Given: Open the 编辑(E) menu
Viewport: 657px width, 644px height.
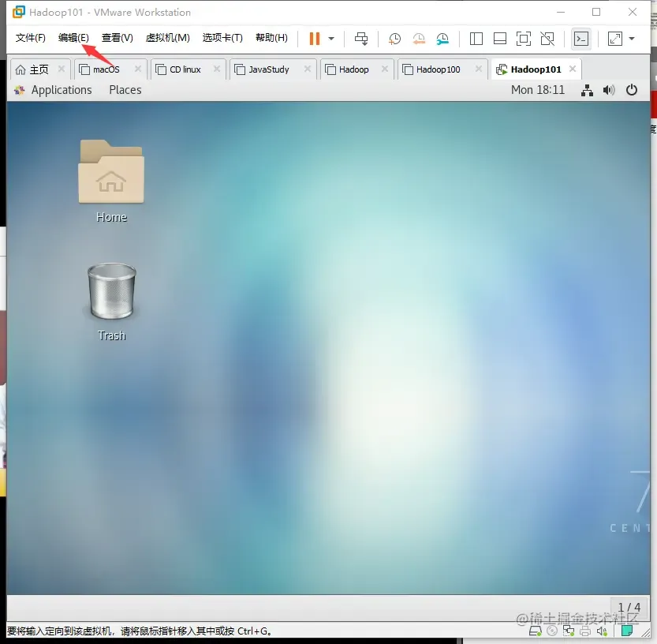Looking at the screenshot, I should [x=73, y=38].
